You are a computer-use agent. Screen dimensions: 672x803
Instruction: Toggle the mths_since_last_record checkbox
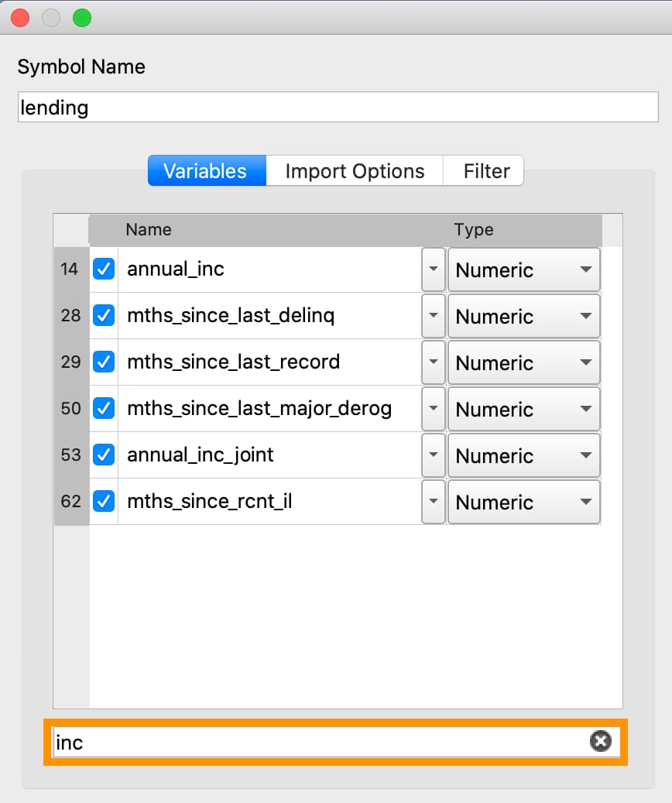pos(103,362)
